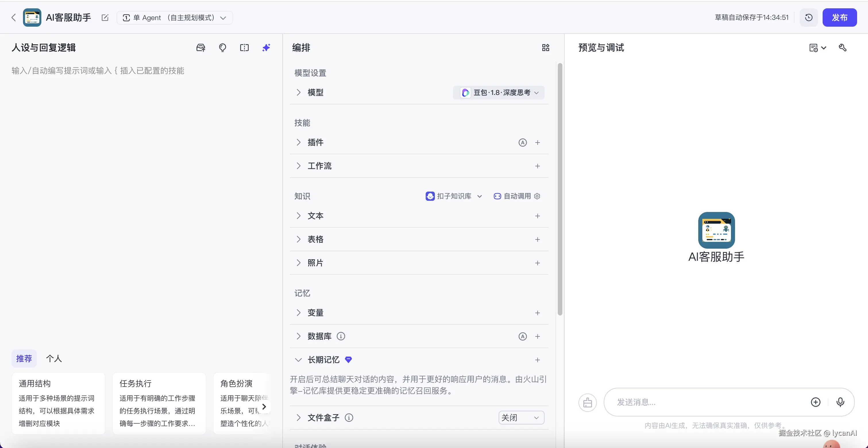
Task: Open the 文件盒子 关闭 dropdown
Action: (521, 418)
